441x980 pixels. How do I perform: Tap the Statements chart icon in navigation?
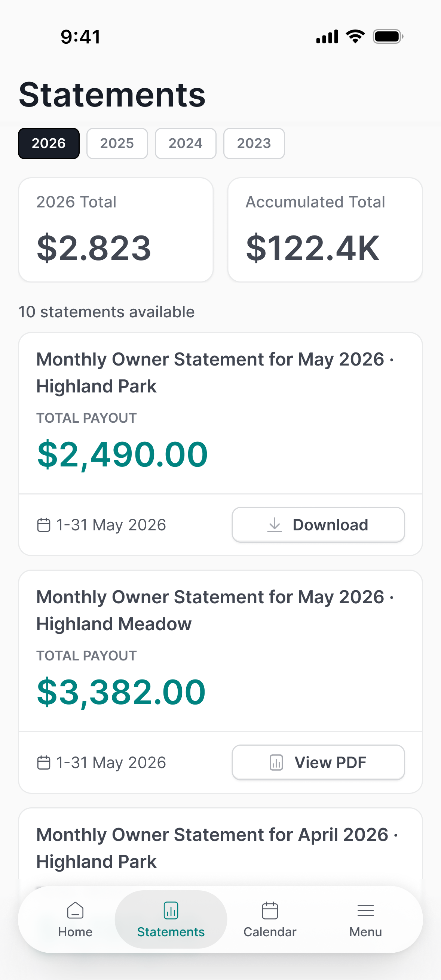pyautogui.click(x=171, y=910)
